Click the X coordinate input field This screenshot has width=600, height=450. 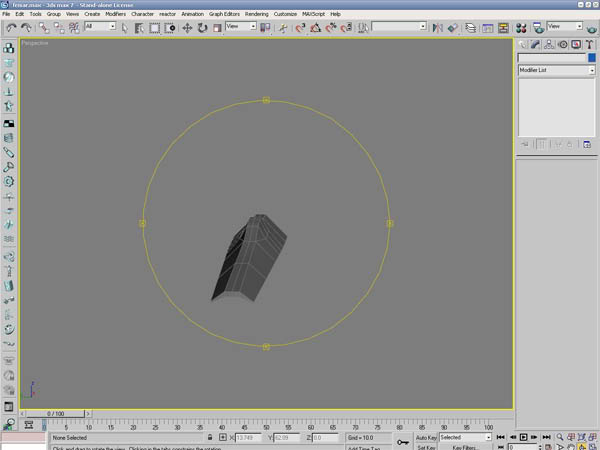point(248,438)
